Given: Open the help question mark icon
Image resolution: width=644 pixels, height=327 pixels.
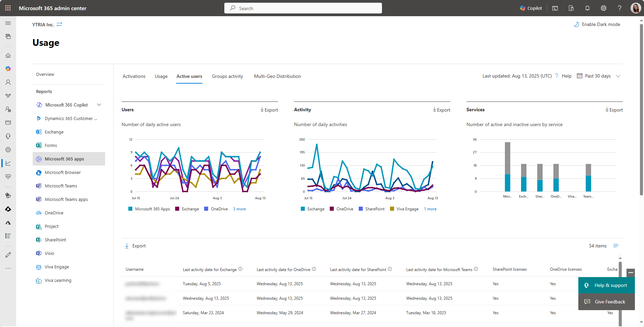Looking at the screenshot, I should pyautogui.click(x=619, y=8).
